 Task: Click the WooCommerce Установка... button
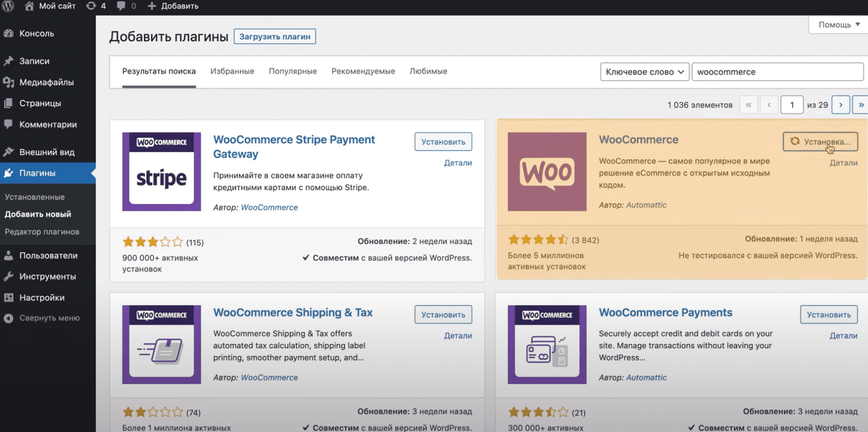(820, 141)
